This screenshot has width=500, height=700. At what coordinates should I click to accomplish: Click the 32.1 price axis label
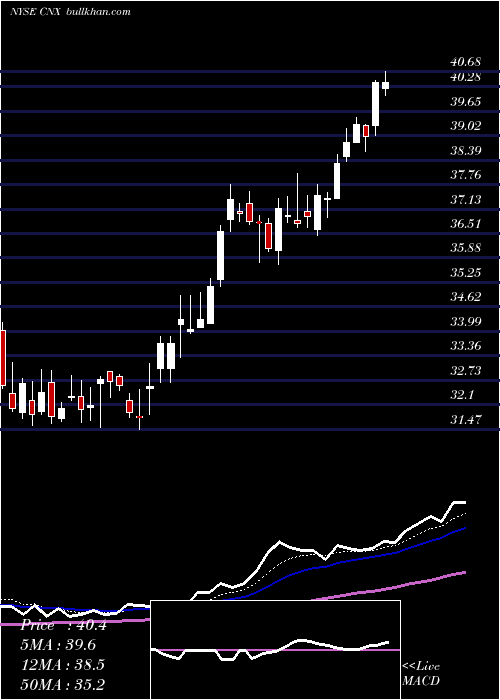[x=462, y=395]
